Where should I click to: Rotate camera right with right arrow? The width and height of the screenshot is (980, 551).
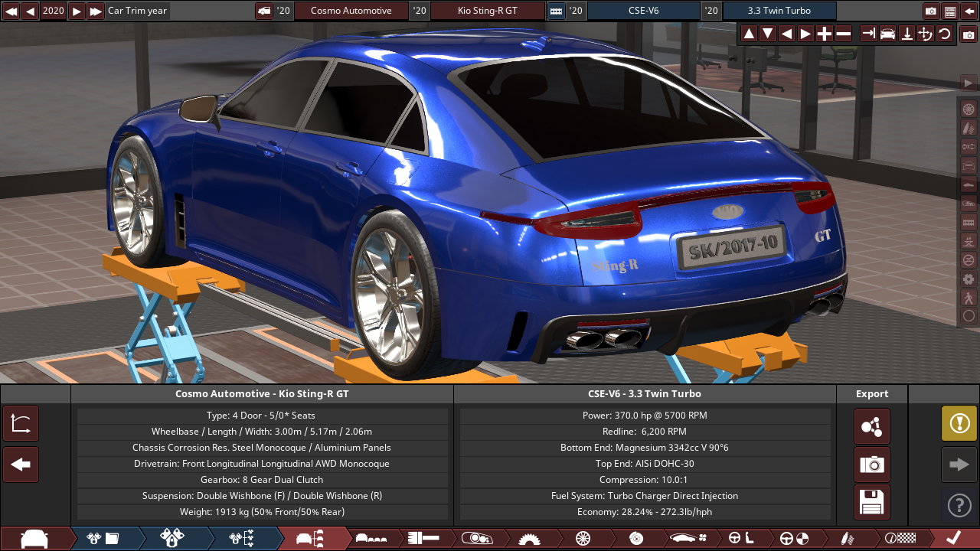pos(805,34)
